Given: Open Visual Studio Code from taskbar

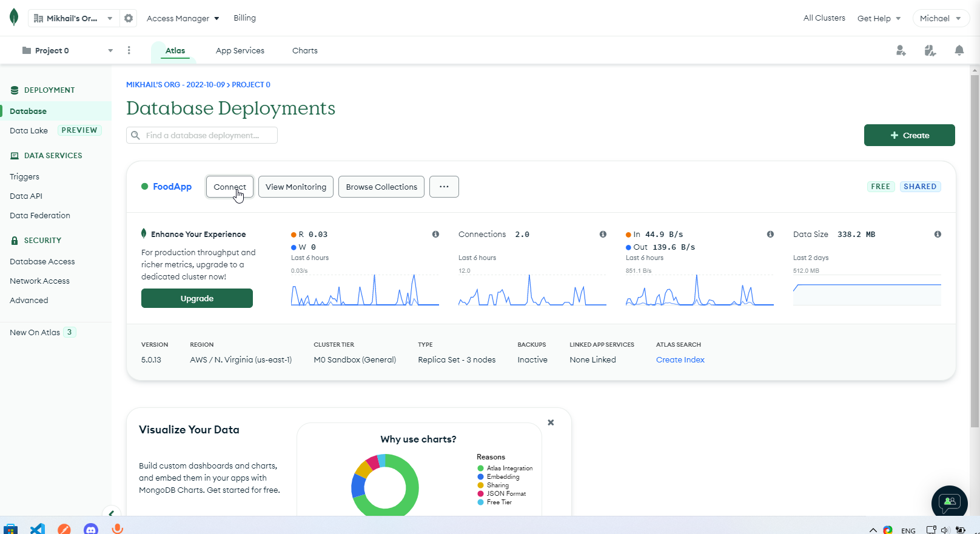Looking at the screenshot, I should 38,529.
